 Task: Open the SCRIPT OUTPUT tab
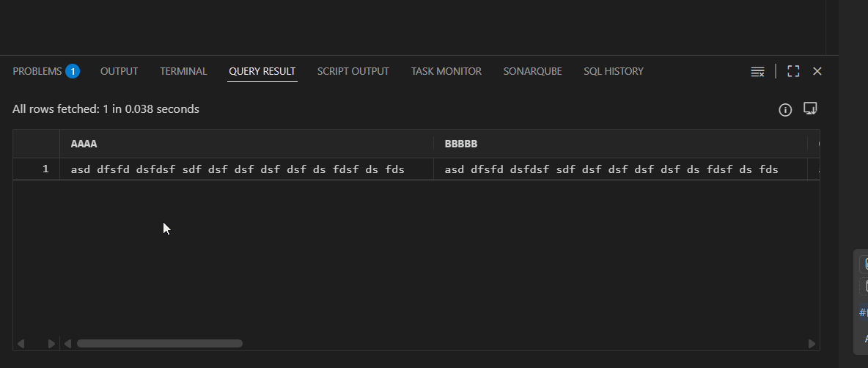pyautogui.click(x=353, y=71)
